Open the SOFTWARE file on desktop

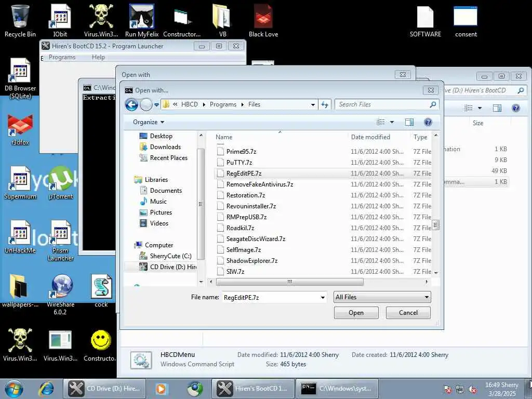425,21
